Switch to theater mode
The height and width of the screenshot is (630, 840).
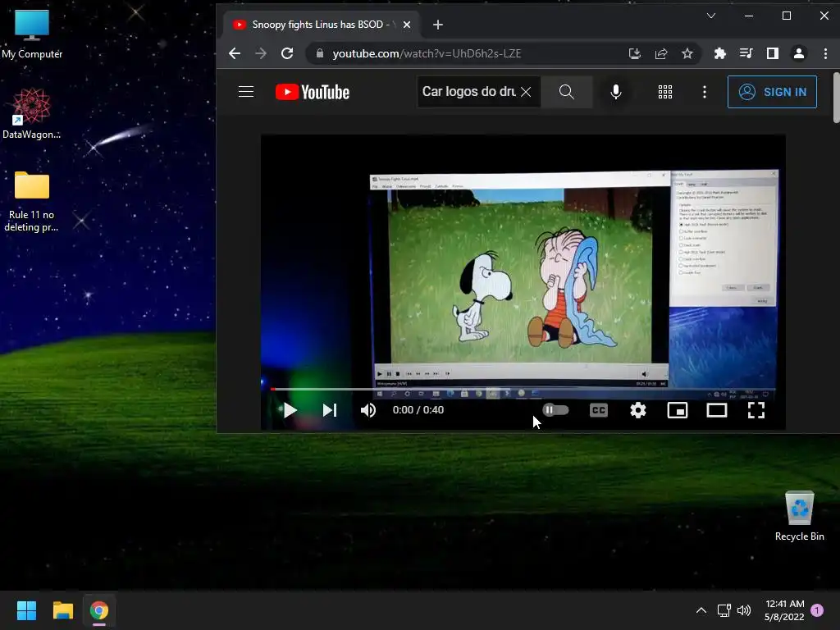click(x=717, y=410)
